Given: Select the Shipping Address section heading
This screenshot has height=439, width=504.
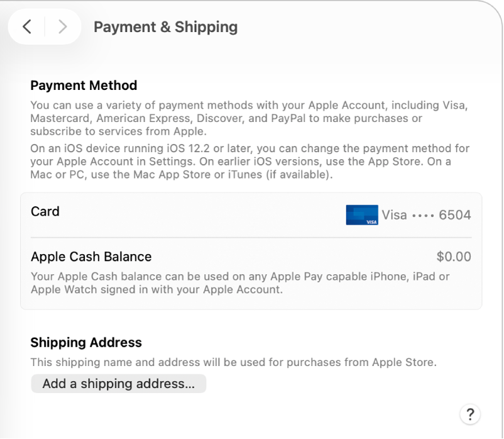Looking at the screenshot, I should pyautogui.click(x=85, y=342).
